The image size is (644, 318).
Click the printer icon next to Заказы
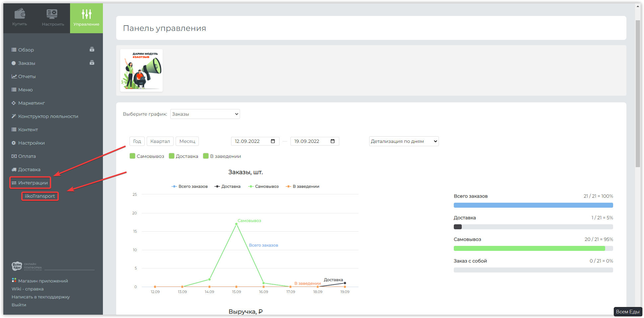tap(92, 63)
